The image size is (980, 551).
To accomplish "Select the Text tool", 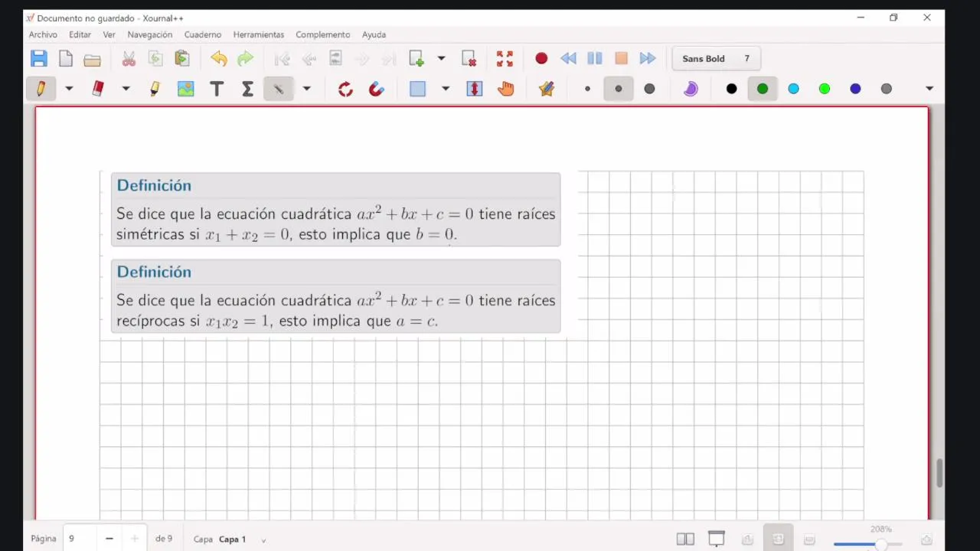I will [217, 89].
